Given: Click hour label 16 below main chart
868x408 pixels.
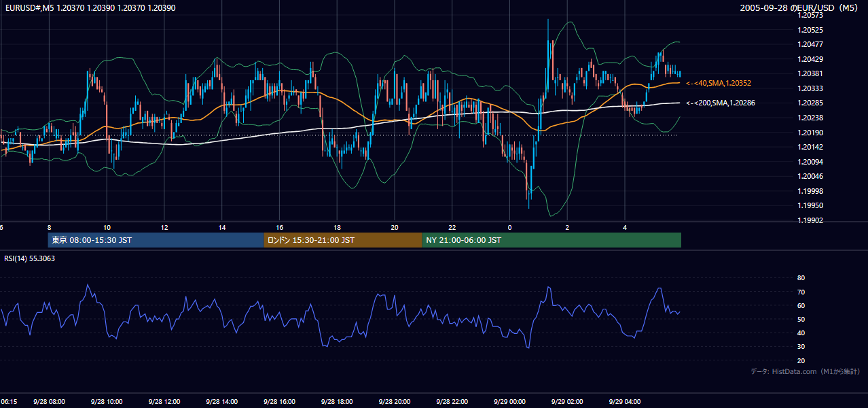Looking at the screenshot, I should pyautogui.click(x=279, y=227).
